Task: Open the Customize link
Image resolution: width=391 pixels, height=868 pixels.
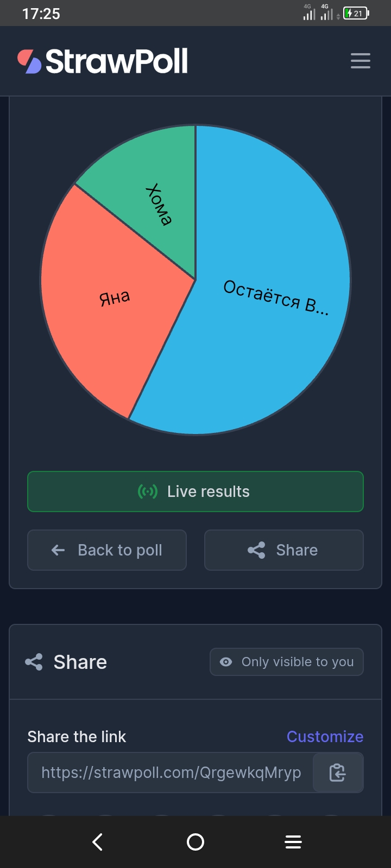Action: click(325, 737)
